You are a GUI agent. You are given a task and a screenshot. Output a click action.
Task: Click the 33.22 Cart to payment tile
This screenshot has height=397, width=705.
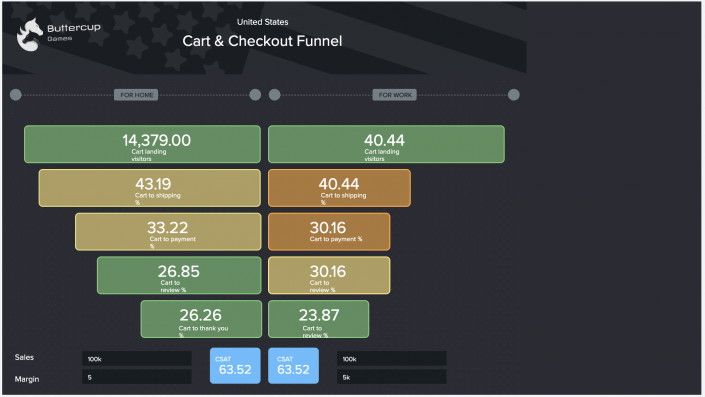point(168,232)
